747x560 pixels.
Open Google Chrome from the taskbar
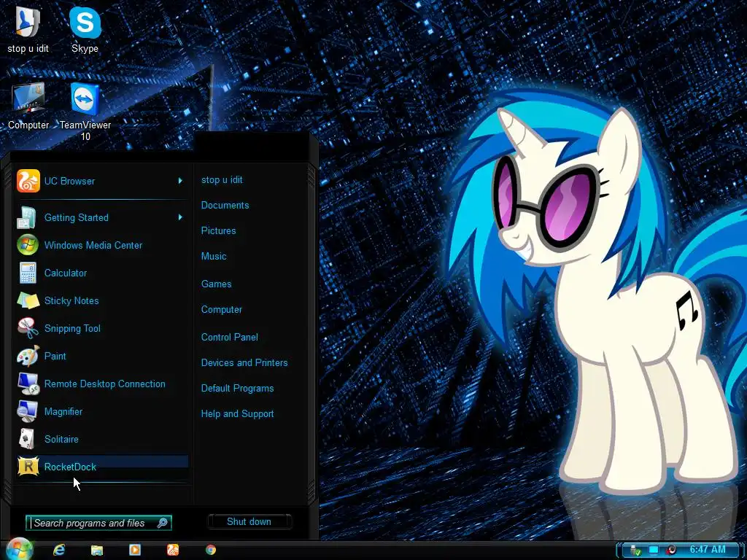[x=211, y=550]
